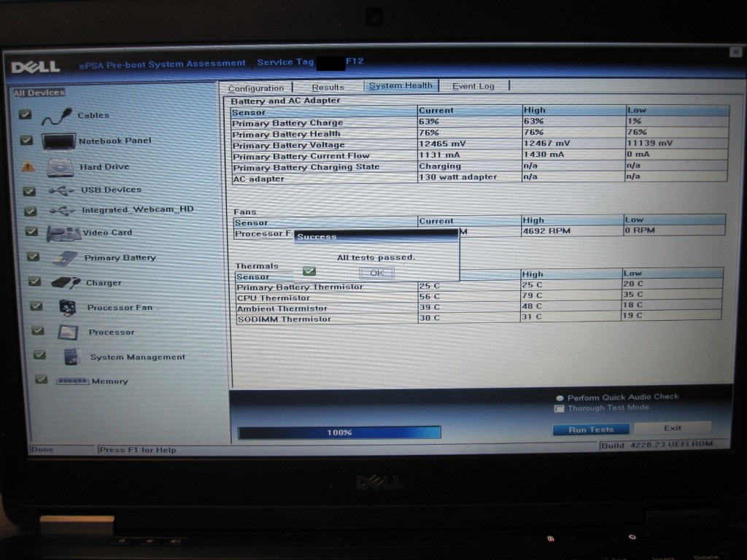Click the Primary Battery Charging State label
Image resolution: width=747 pixels, height=560 pixels.
pos(306,167)
